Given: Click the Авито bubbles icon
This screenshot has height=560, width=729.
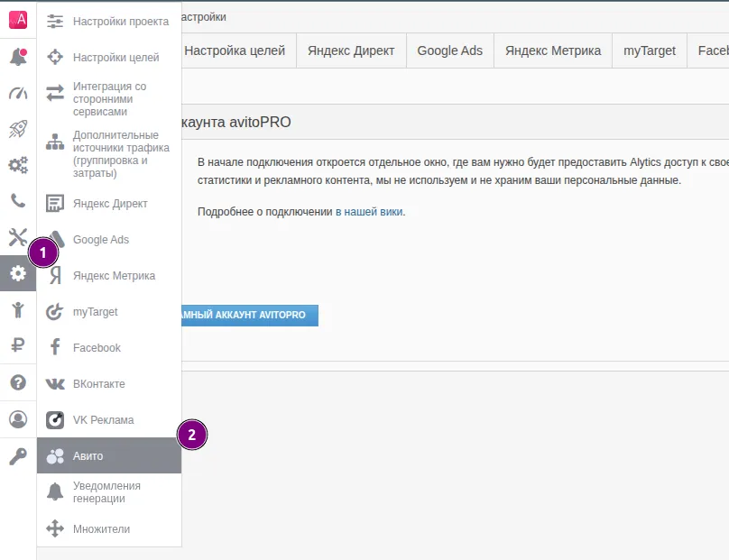Looking at the screenshot, I should pyautogui.click(x=55, y=456).
